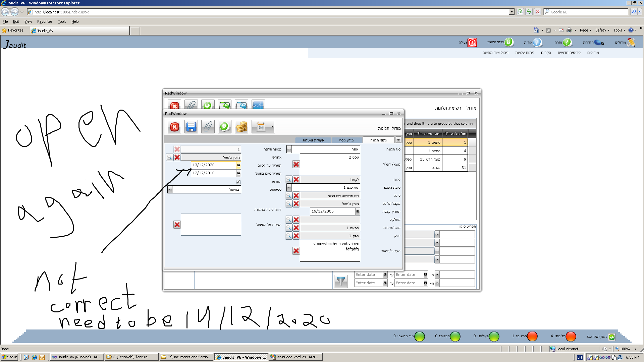The height and width of the screenshot is (362, 644).
Task: Click the red תלונות status indicator
Action: coord(571,336)
